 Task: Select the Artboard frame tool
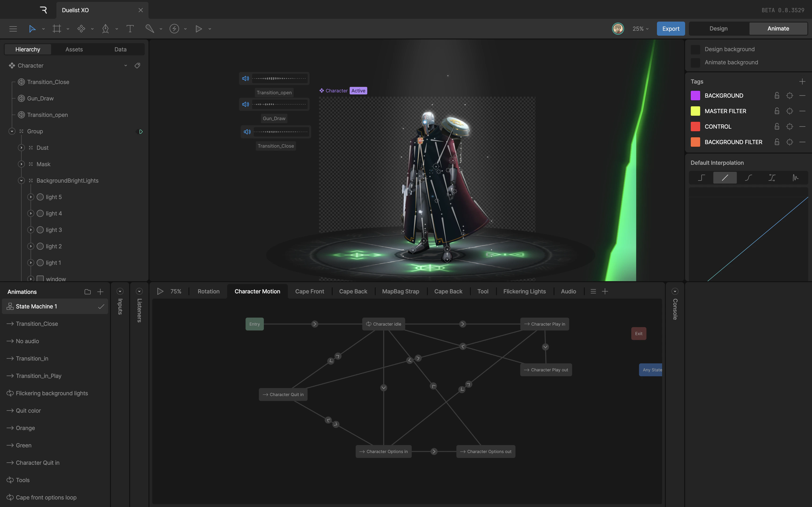tap(57, 29)
